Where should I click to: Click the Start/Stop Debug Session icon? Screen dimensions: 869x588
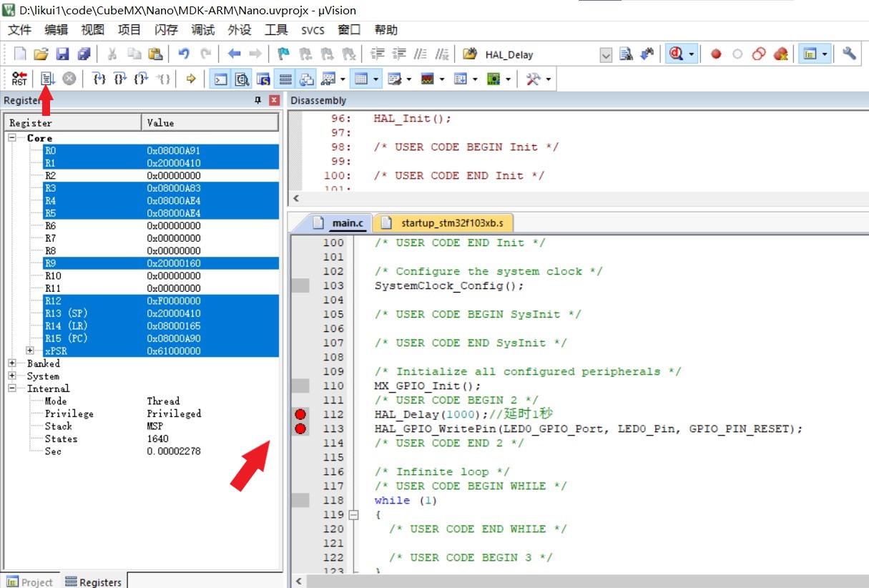pos(675,54)
